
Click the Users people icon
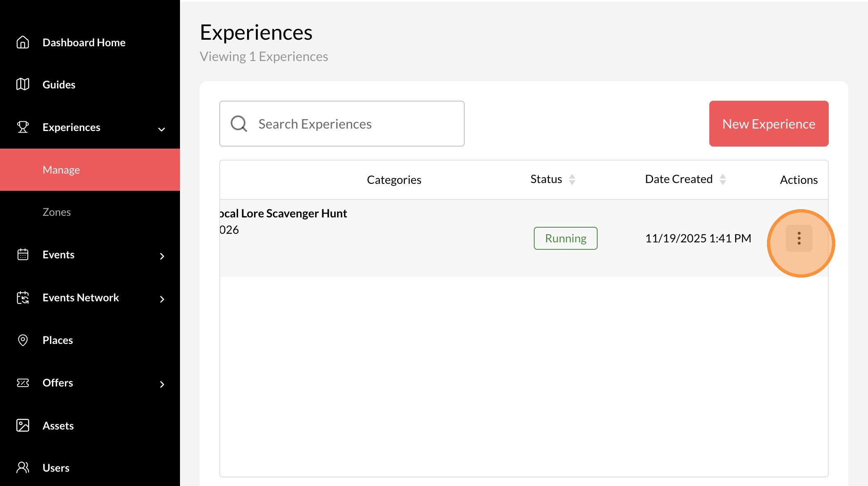click(23, 468)
